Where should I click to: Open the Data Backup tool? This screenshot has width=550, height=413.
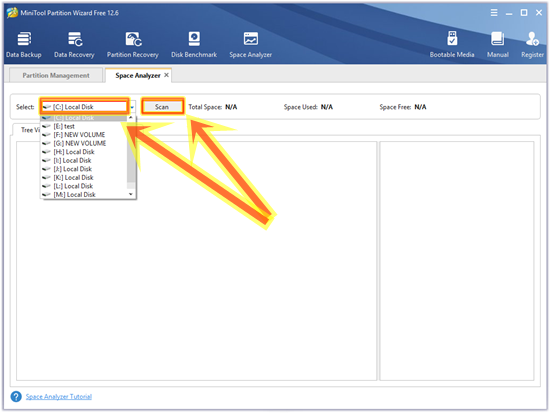tap(24, 45)
